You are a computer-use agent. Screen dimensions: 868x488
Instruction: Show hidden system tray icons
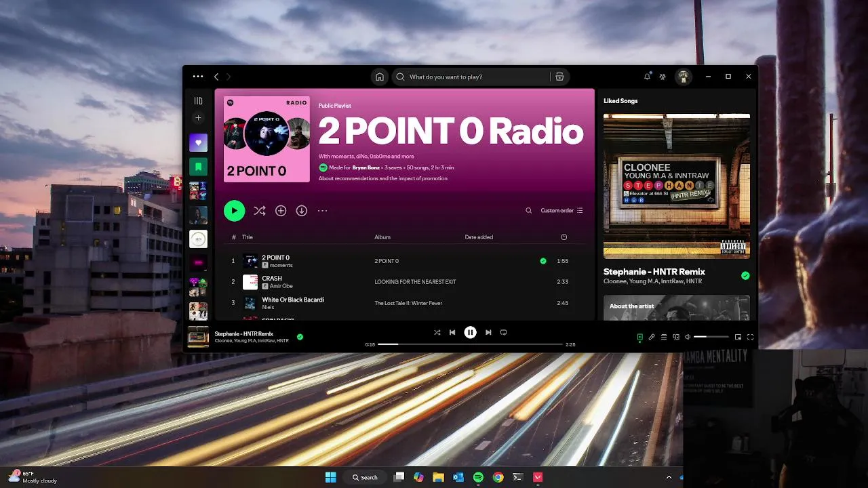[669, 477]
